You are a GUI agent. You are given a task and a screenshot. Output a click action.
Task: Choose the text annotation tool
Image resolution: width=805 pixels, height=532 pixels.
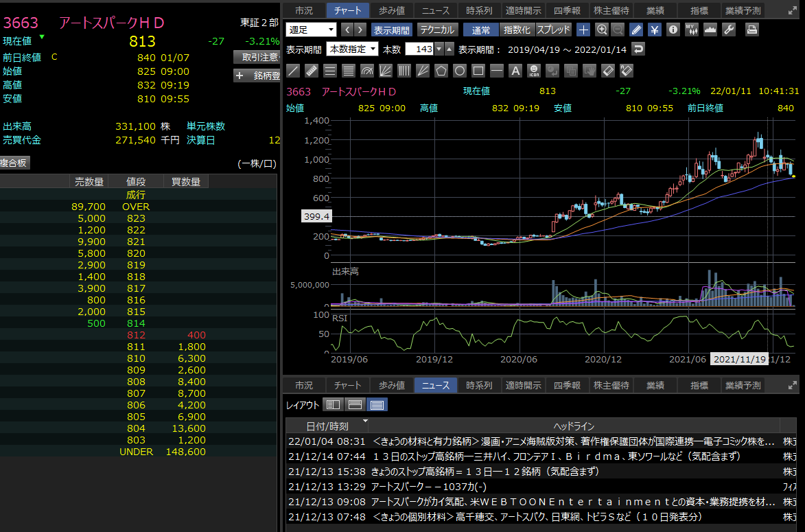(515, 71)
